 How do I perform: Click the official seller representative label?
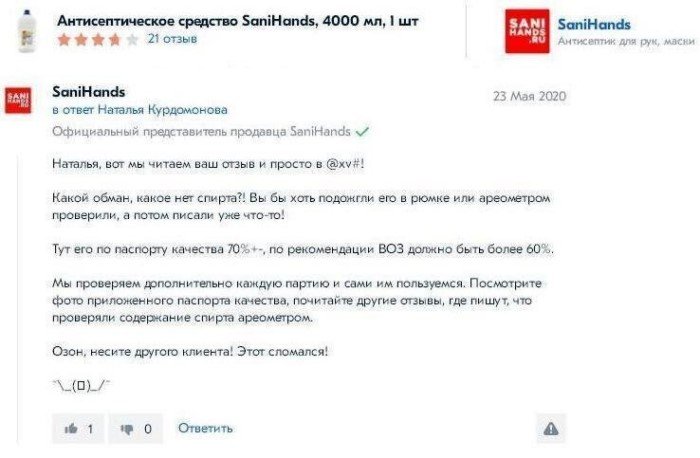pyautogui.click(x=201, y=132)
